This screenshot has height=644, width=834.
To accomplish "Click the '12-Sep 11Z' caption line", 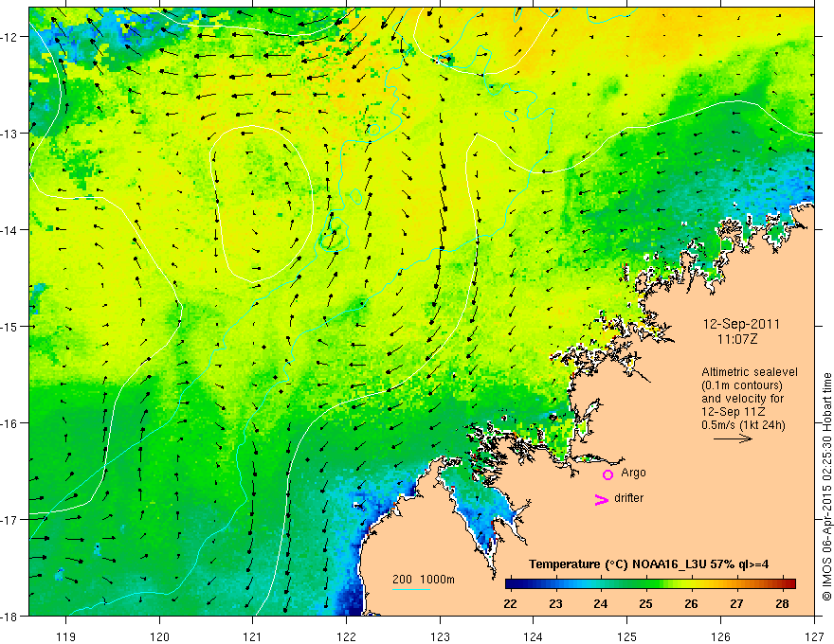I will (731, 412).
